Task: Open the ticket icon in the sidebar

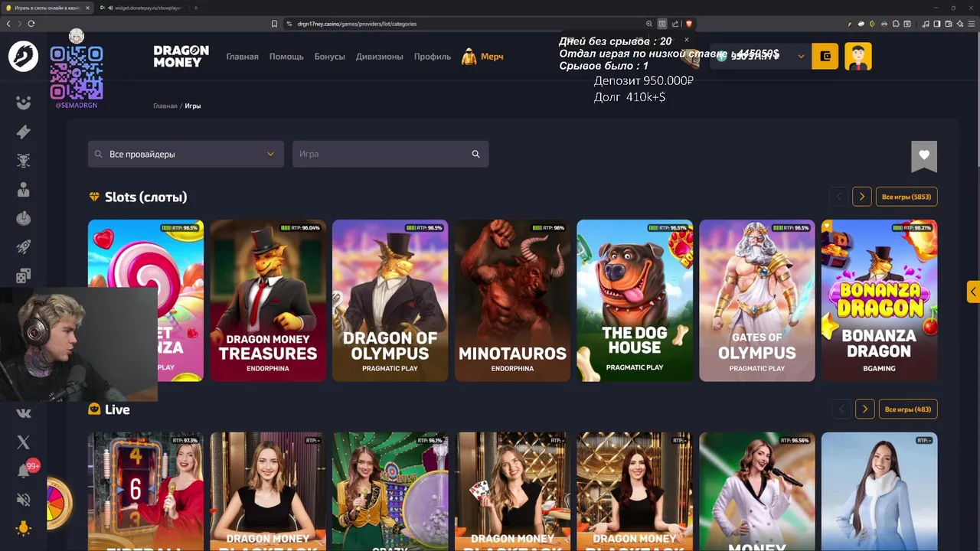Action: tap(24, 132)
